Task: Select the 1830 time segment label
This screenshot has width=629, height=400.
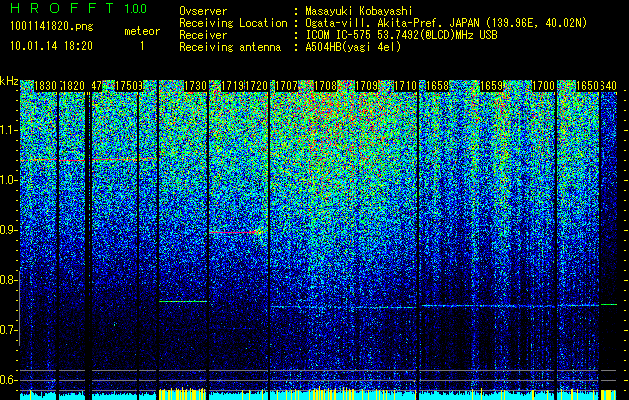Action: (45, 86)
